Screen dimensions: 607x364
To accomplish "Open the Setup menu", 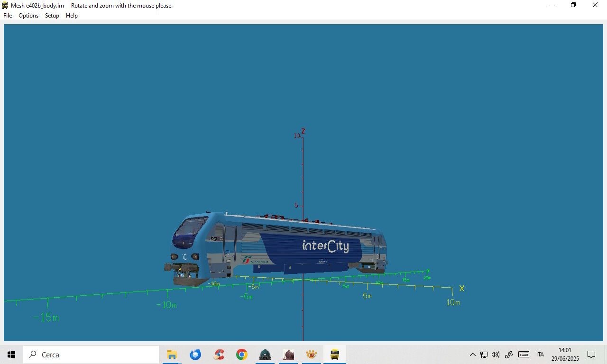I will click(x=52, y=16).
